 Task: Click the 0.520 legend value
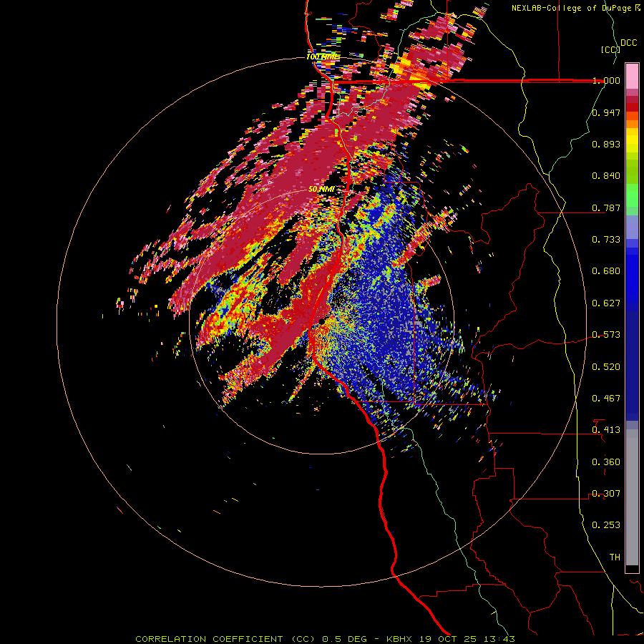click(606, 367)
